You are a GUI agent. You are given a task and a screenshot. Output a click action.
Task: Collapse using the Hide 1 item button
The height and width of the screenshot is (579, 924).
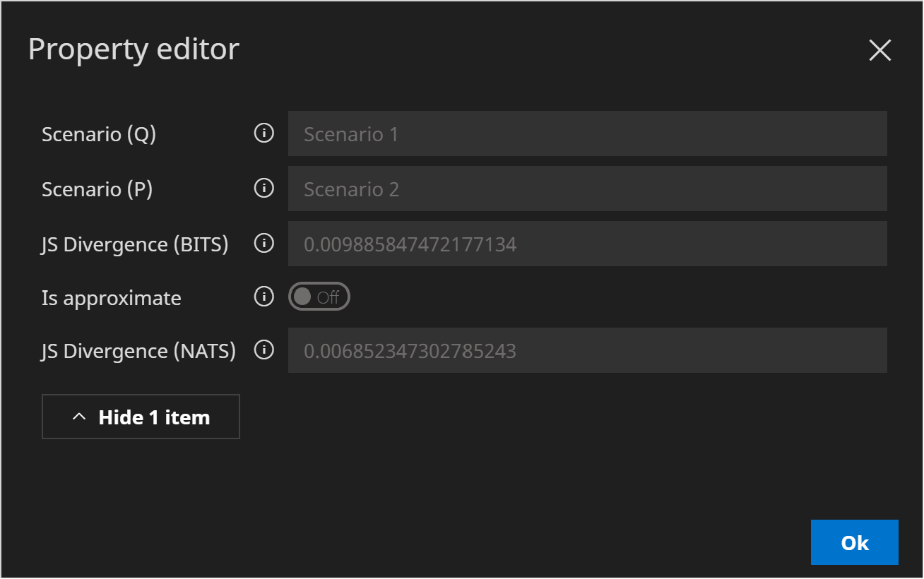[x=141, y=417]
